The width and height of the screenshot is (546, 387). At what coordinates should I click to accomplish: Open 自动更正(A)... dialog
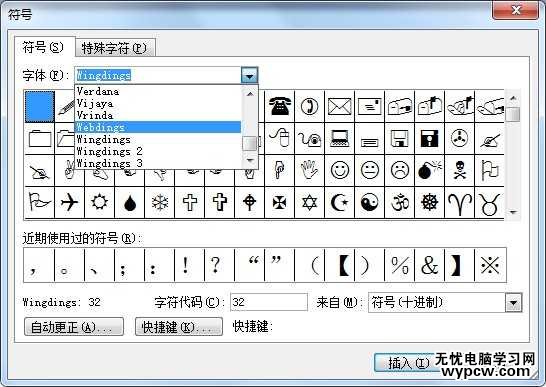74,327
